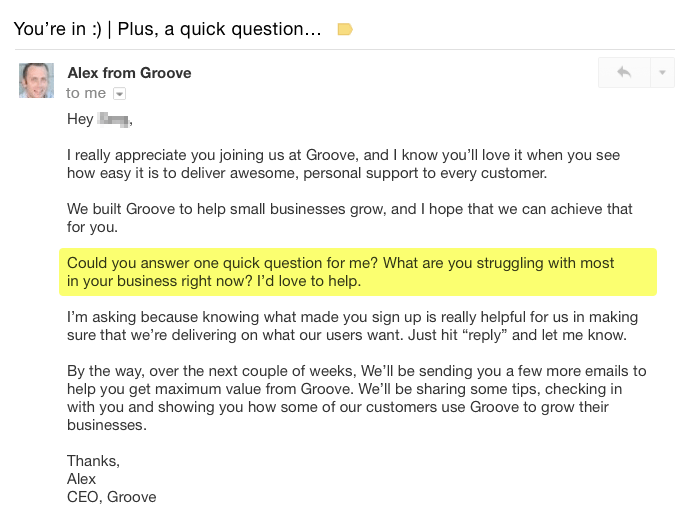Click Alex's profile photo

pyautogui.click(x=36, y=80)
